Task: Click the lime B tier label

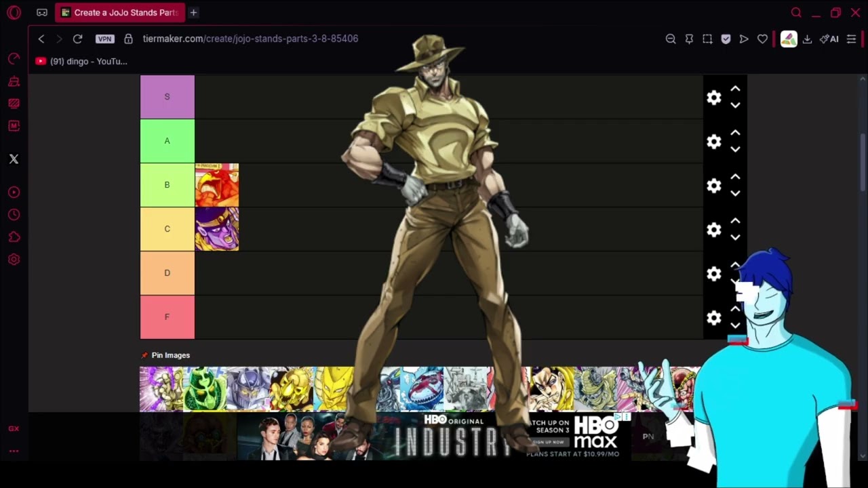Action: [167, 185]
